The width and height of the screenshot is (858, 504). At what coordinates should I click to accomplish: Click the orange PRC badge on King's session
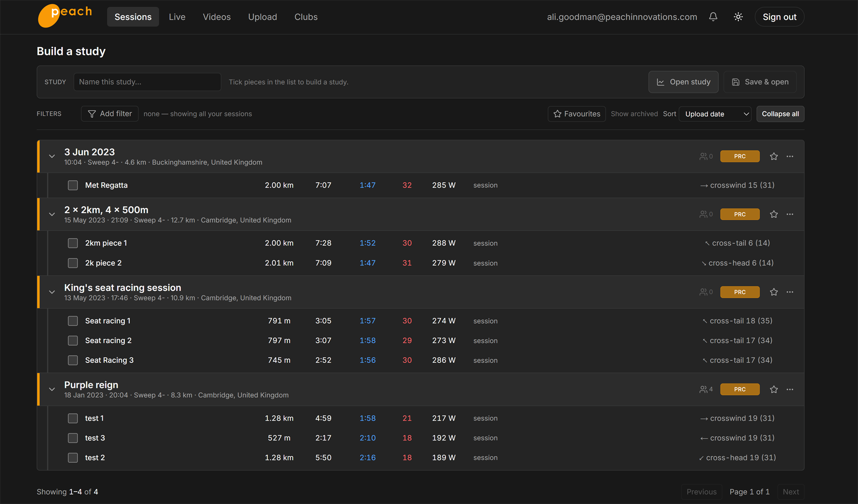740,292
